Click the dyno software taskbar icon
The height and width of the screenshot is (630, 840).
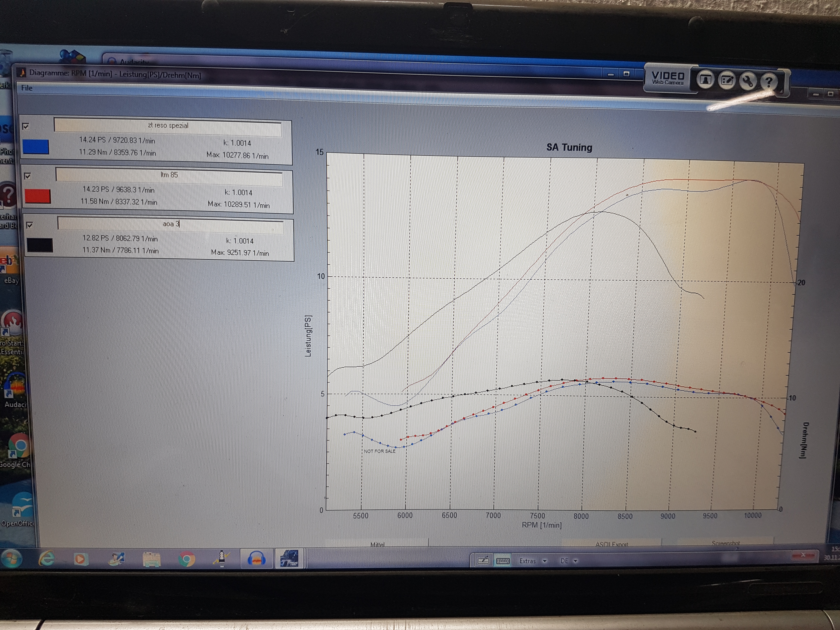[289, 559]
